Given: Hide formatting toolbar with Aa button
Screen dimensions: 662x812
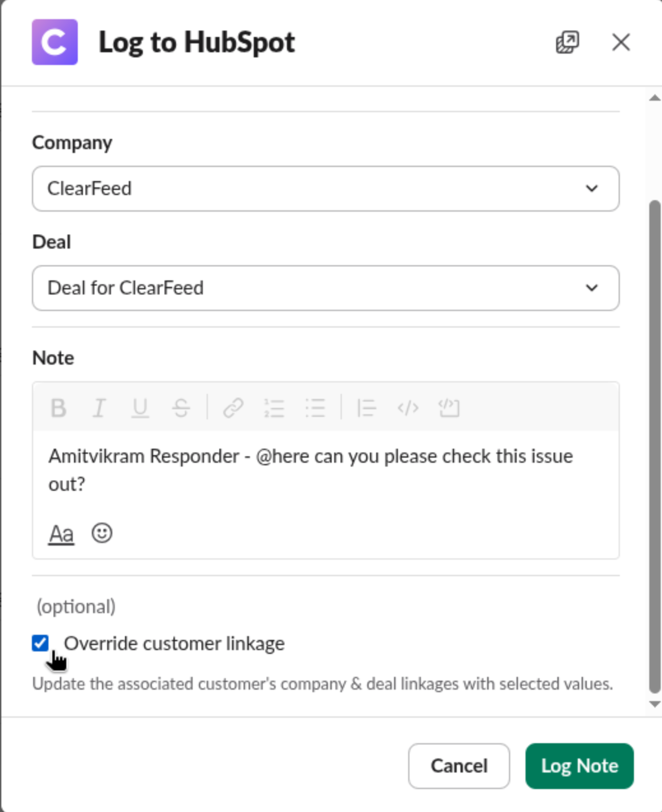Looking at the screenshot, I should coord(61,533).
